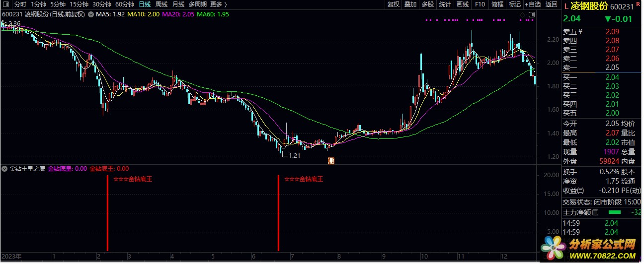Click the 叠加 overlay button
Screen dimensions: 644x264
[410, 4]
